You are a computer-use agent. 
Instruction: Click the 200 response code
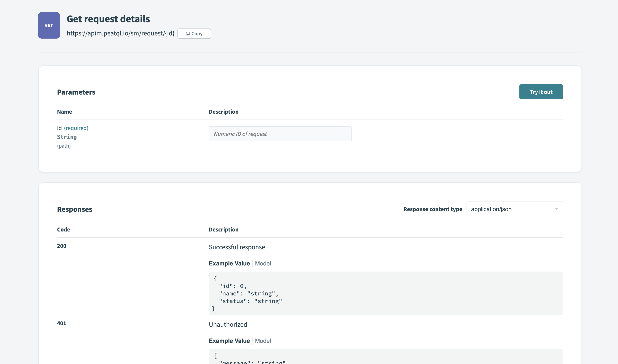[x=61, y=246]
